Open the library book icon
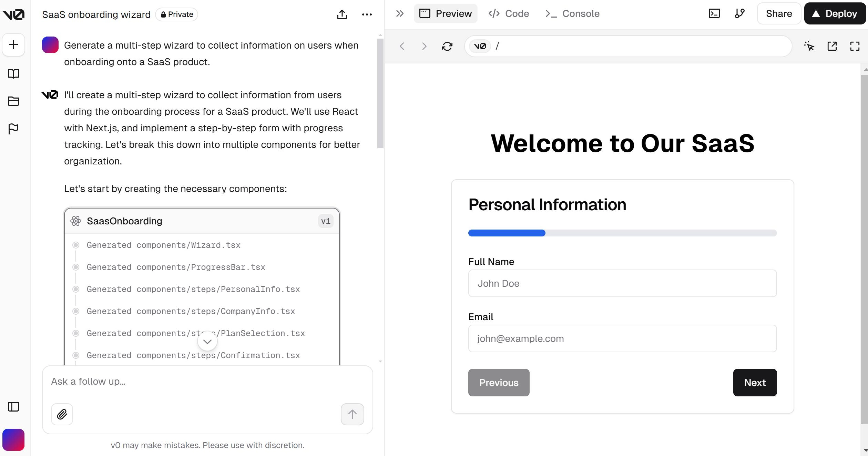This screenshot has height=456, width=868. click(13, 73)
